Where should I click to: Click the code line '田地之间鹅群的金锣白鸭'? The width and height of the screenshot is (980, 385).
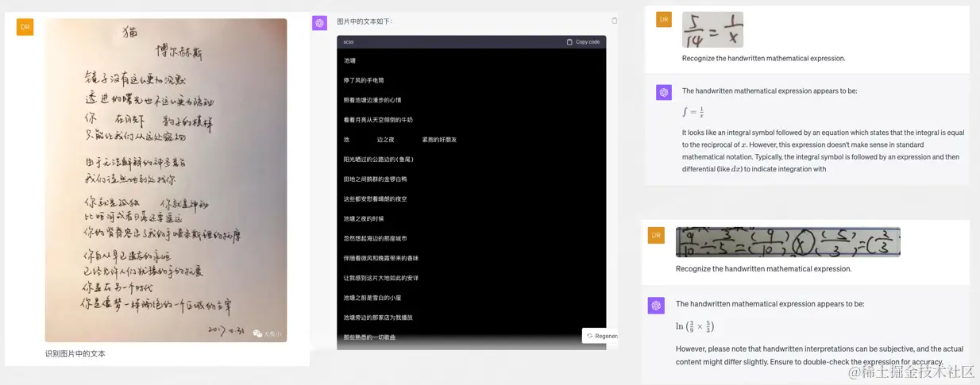[x=375, y=179]
